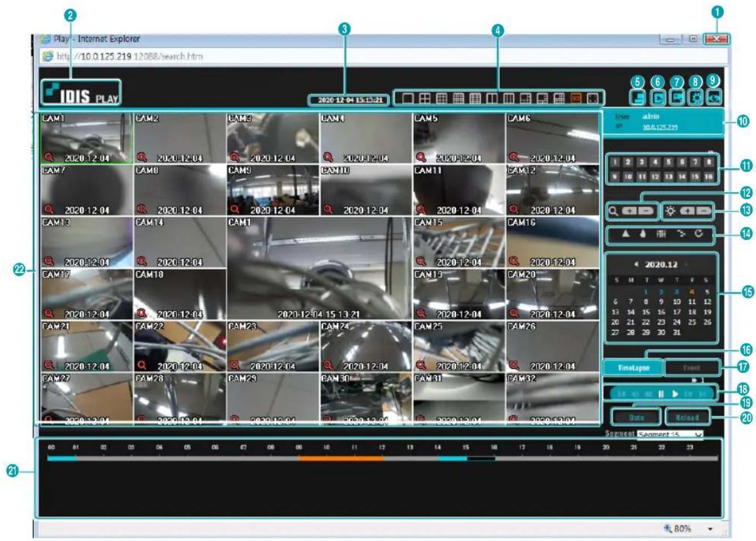The width and height of the screenshot is (756, 541).
Task: Select the single-screen layout icon
Action: pos(408,98)
